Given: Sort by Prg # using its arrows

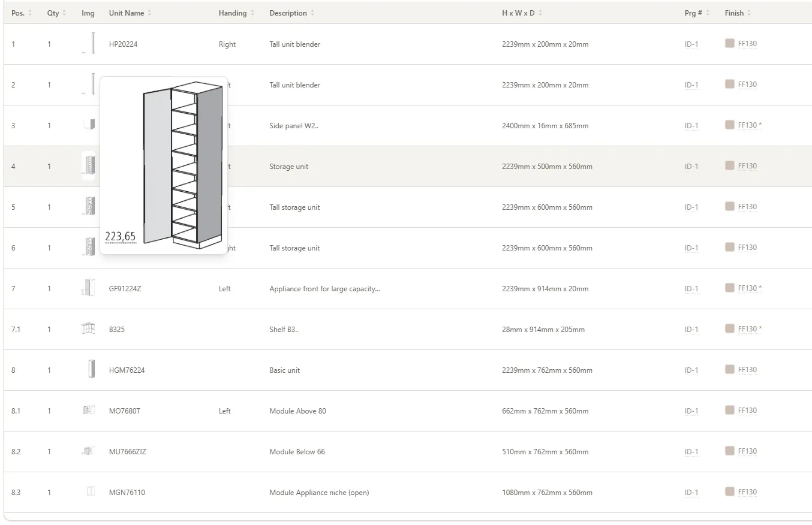Looking at the screenshot, I should [708, 13].
